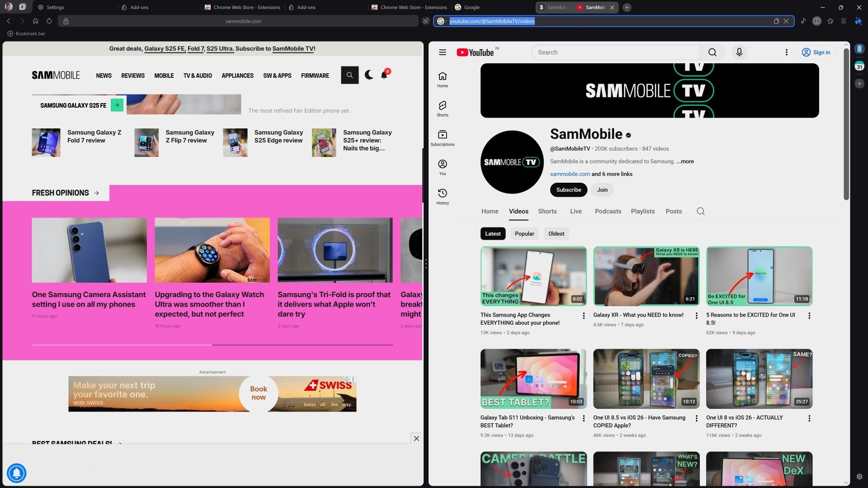
Task: Open the sammobile.com link in the description
Action: pyautogui.click(x=570, y=174)
